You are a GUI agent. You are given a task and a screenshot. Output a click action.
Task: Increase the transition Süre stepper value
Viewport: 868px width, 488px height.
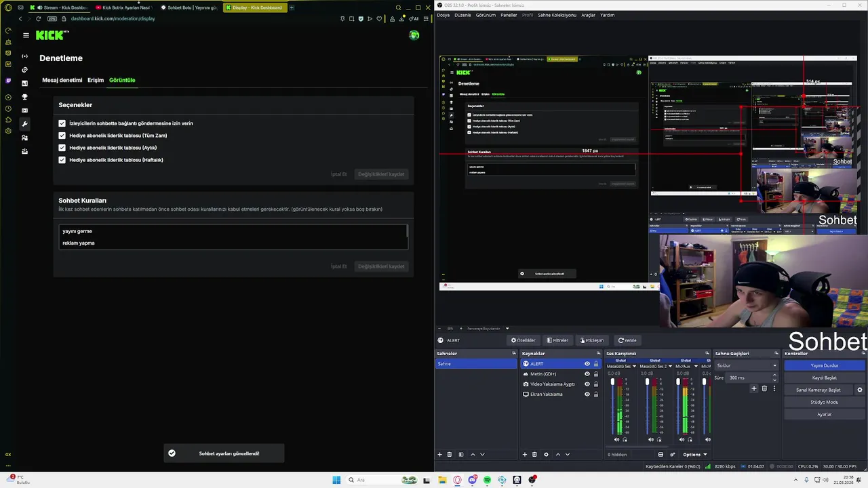(x=774, y=375)
